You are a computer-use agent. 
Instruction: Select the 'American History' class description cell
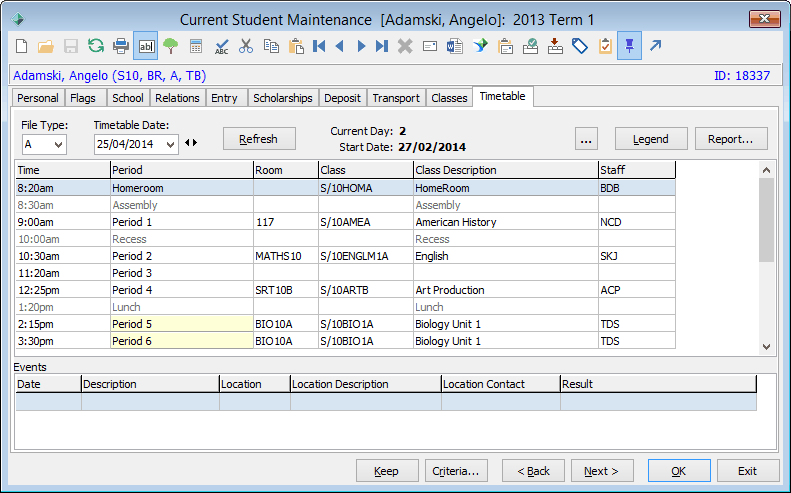click(x=505, y=222)
